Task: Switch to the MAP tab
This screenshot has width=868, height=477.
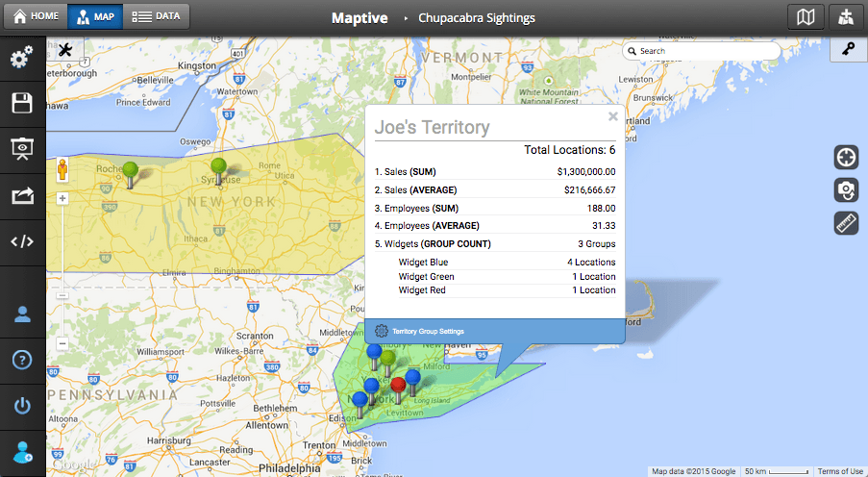Action: point(95,16)
